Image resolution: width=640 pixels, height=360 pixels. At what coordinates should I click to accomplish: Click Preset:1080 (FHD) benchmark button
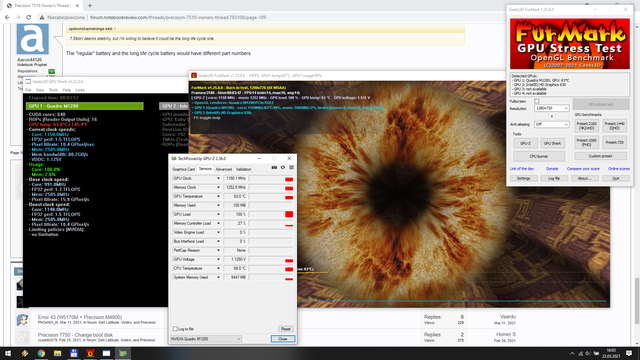point(587,142)
